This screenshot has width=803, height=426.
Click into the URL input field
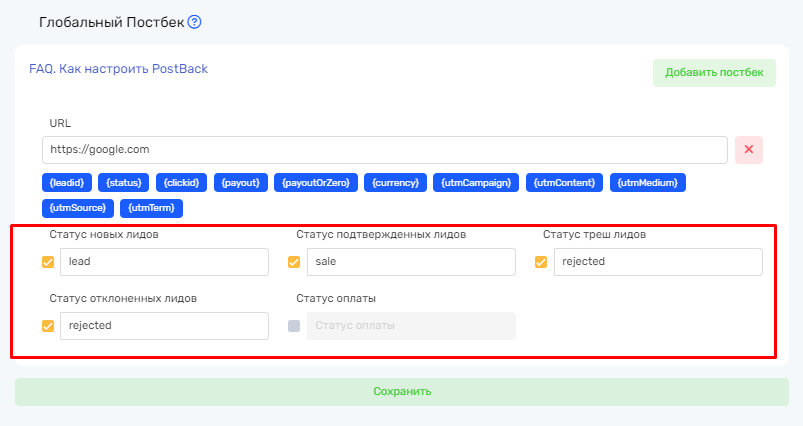point(384,150)
